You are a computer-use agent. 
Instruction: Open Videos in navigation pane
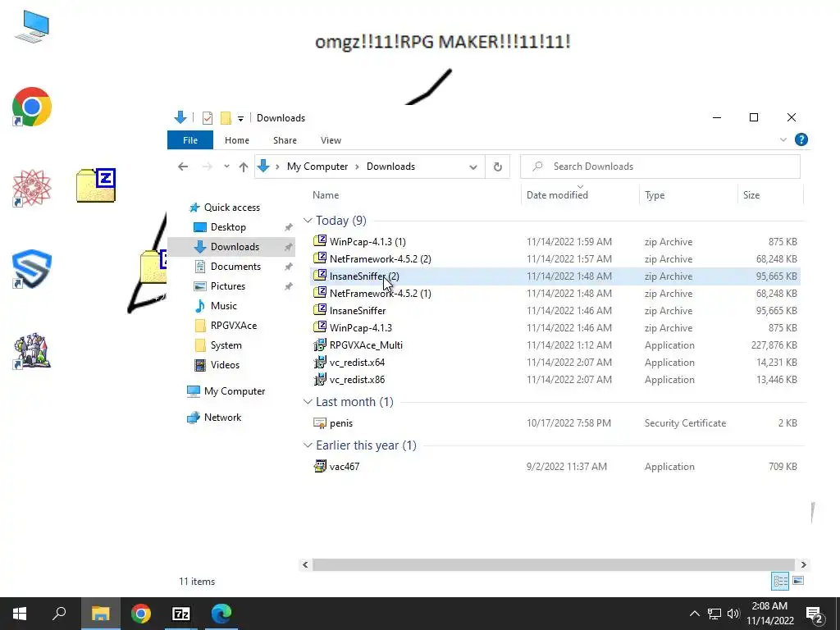225,365
